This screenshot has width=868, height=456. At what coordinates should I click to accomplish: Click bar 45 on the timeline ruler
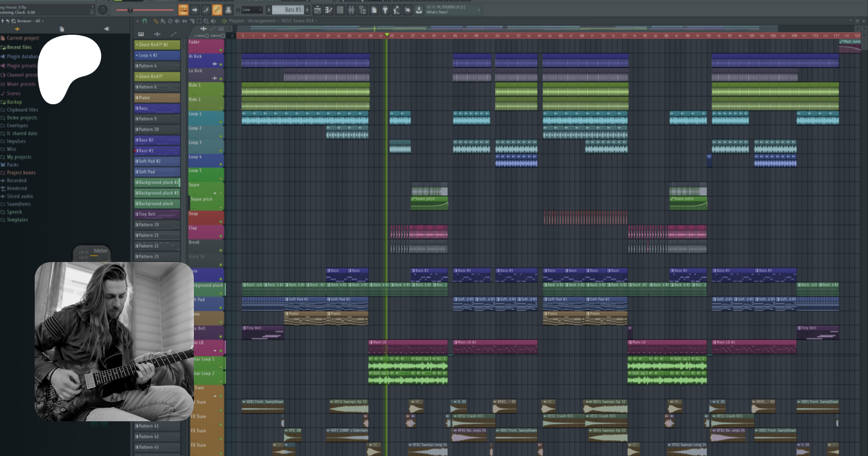point(455,36)
